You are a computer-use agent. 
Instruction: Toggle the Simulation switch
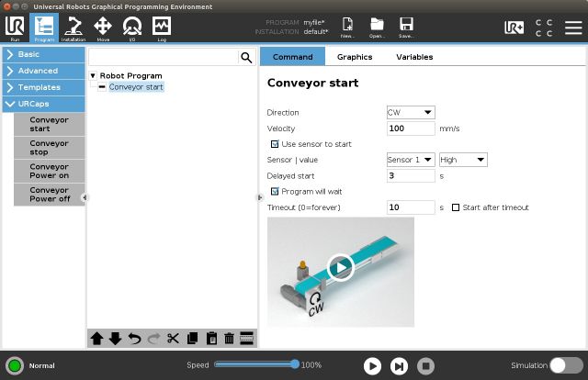[565, 364]
